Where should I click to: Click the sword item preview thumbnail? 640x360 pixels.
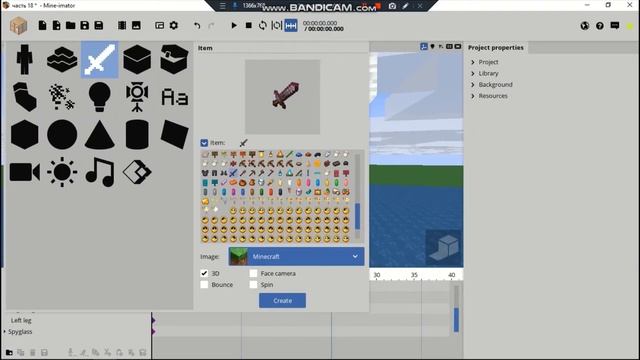(282, 97)
